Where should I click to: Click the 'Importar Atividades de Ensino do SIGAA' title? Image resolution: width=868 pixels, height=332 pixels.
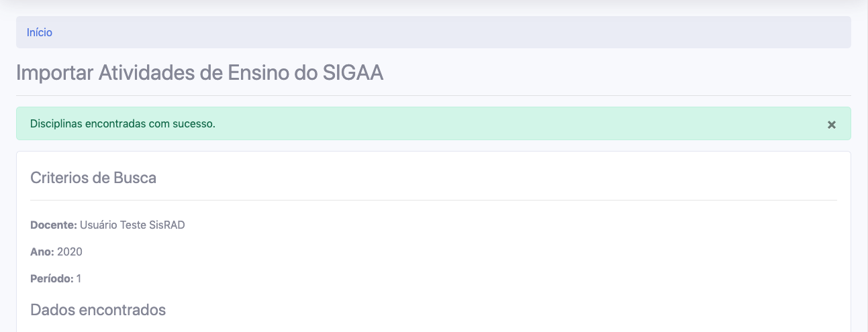[199, 72]
